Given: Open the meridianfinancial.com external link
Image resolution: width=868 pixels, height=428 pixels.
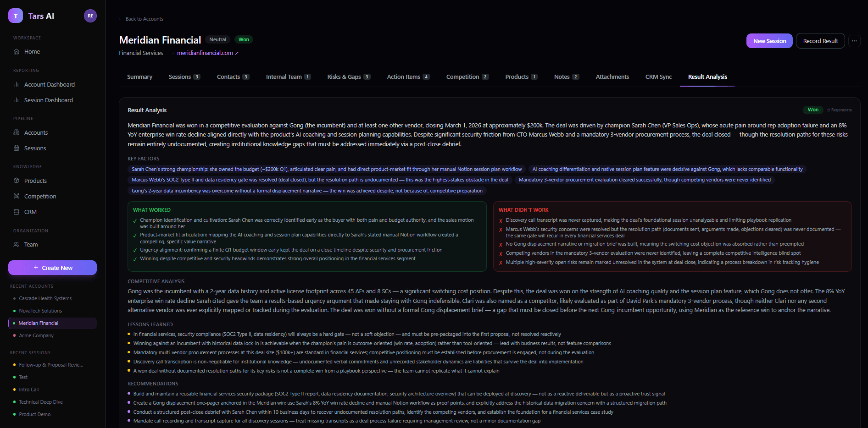Looking at the screenshot, I should tap(205, 53).
